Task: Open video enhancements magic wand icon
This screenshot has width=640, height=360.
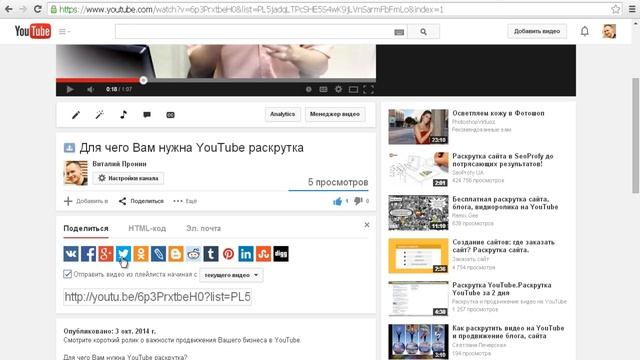Action: [100, 115]
